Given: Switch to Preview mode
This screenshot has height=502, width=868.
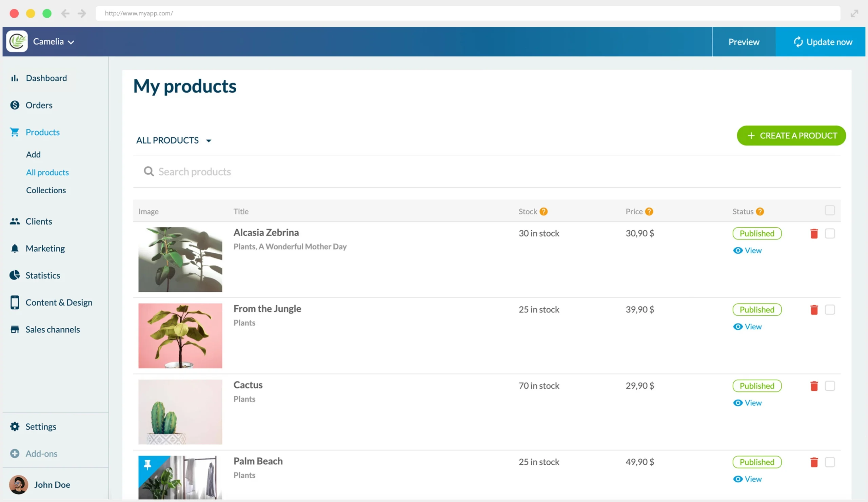Looking at the screenshot, I should [x=744, y=42].
